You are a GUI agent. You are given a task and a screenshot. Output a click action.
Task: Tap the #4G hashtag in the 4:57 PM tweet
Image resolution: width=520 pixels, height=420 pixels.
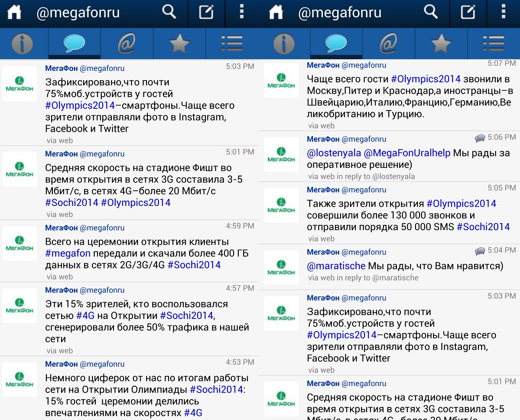[86, 316]
